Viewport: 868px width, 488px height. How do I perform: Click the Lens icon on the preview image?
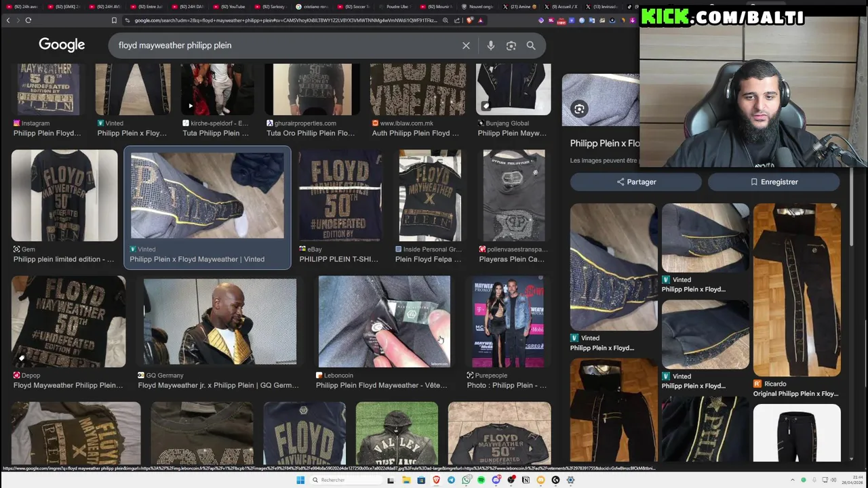point(579,109)
